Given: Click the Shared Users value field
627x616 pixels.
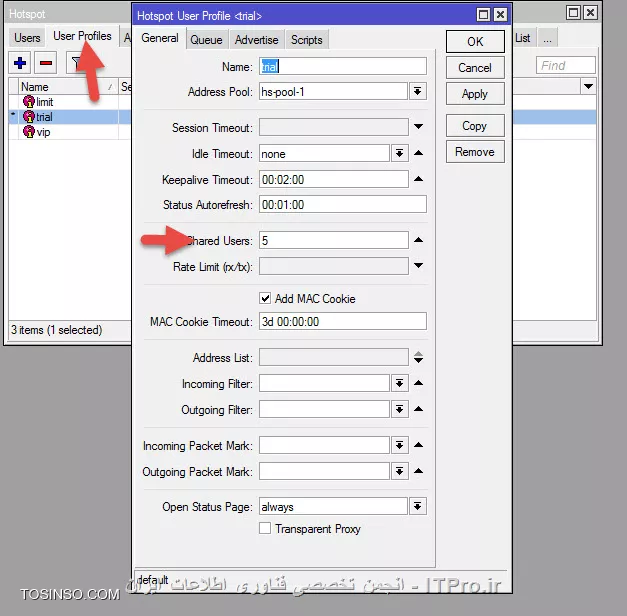Looking at the screenshot, I should 333,240.
